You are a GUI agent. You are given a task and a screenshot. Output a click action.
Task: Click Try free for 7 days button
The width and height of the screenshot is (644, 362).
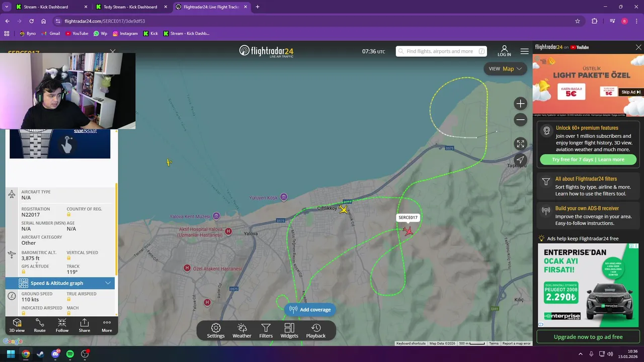588,159
